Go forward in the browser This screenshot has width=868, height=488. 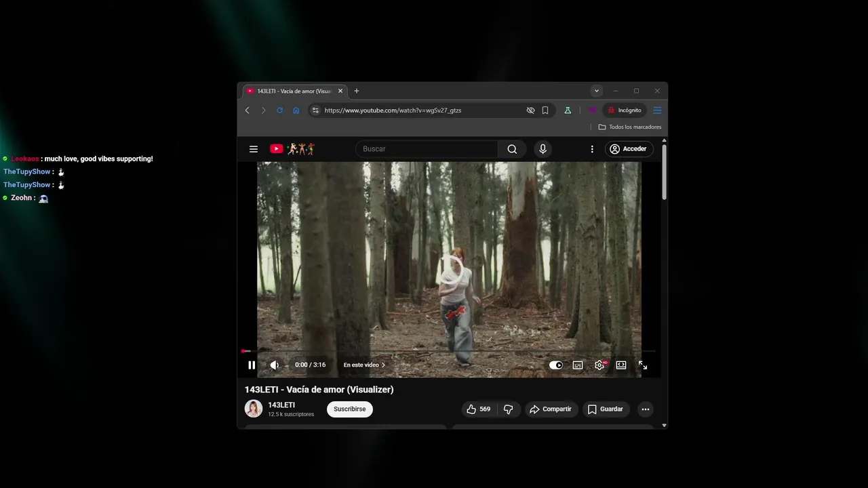264,110
